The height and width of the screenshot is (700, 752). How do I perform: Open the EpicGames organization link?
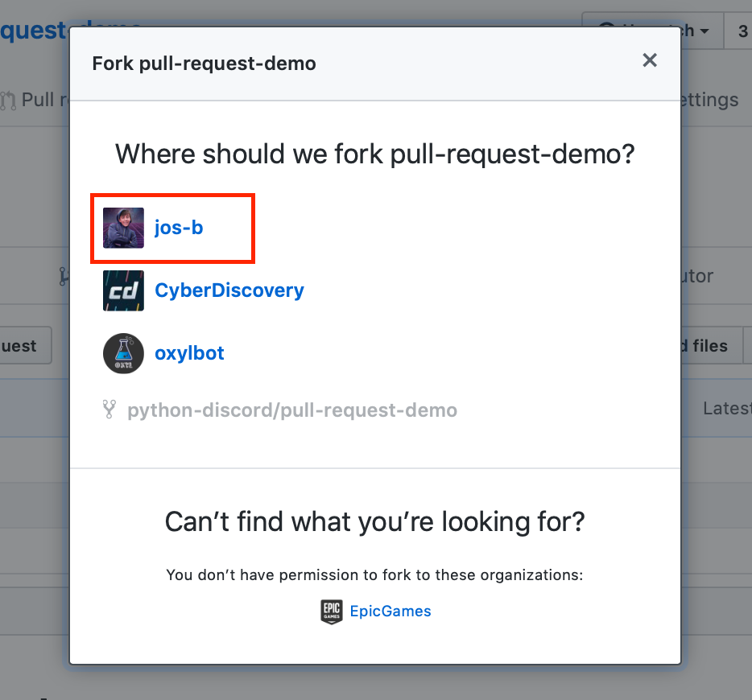click(x=390, y=611)
